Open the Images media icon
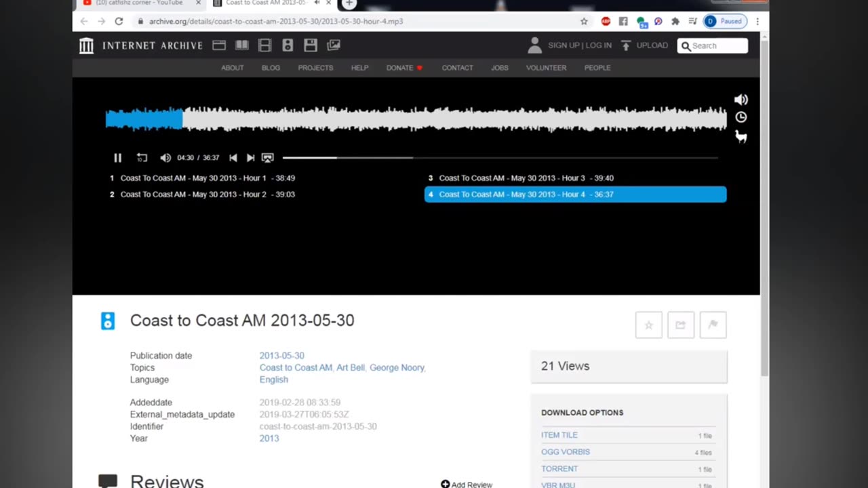This screenshot has height=488, width=868. (x=334, y=45)
